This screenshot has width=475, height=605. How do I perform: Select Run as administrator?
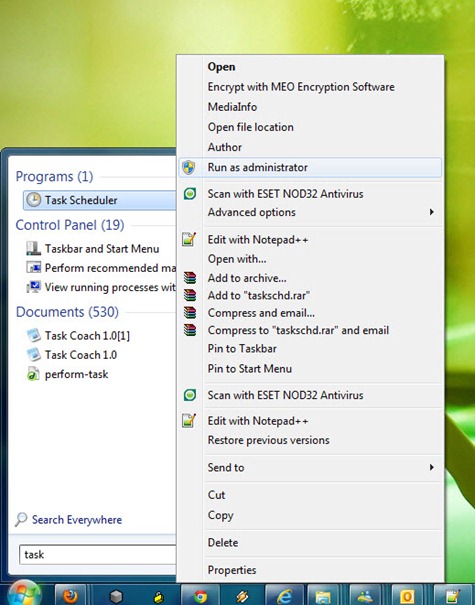310,167
